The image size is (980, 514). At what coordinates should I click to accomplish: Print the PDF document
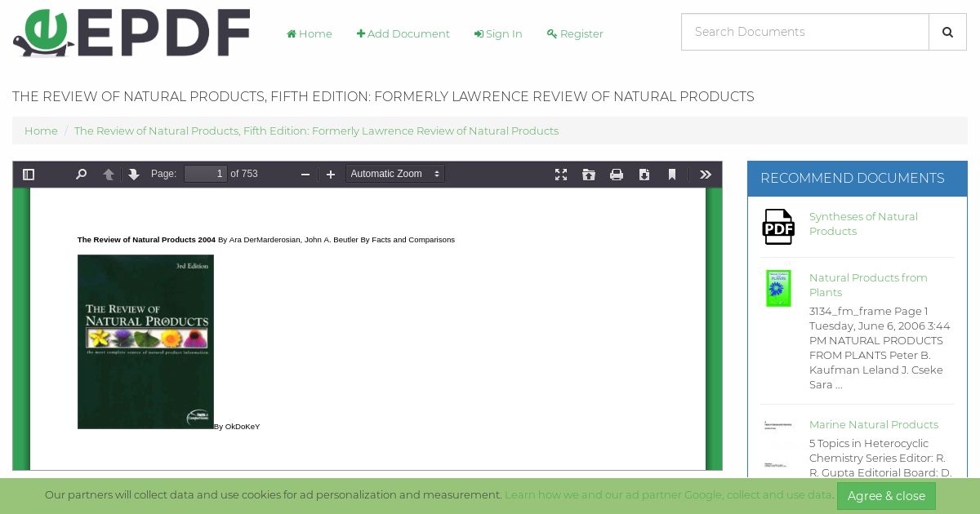[x=617, y=175]
